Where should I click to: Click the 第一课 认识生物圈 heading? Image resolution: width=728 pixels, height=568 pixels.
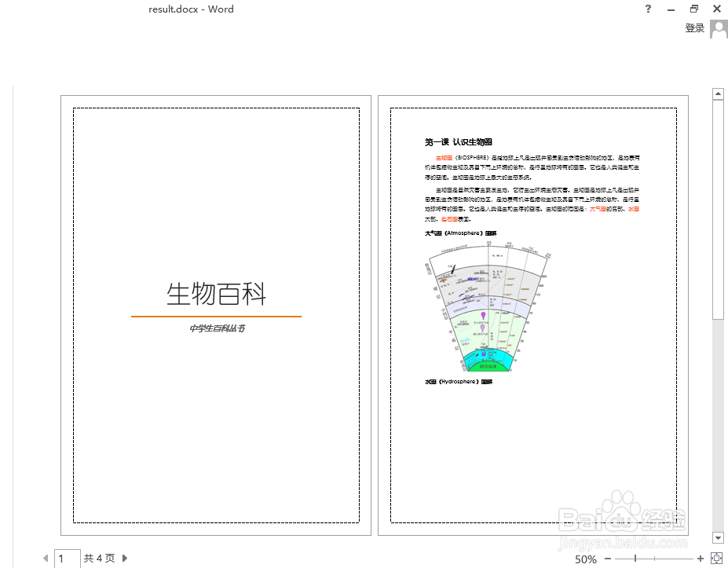click(459, 142)
